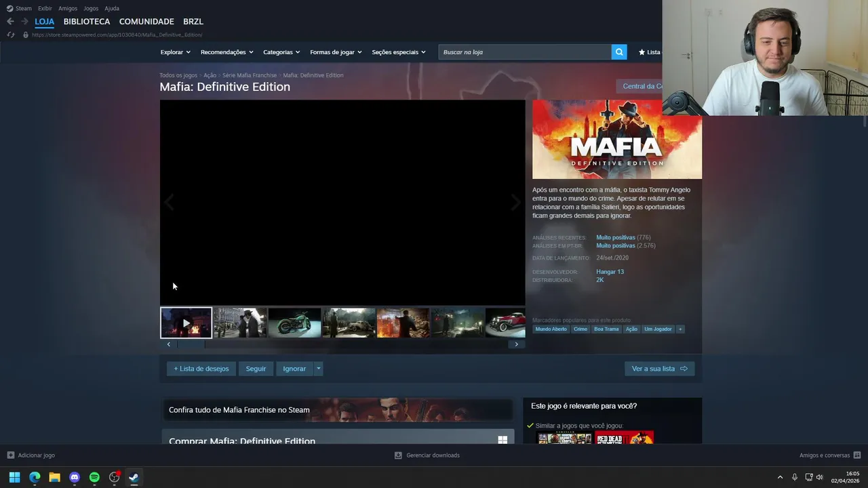
Task: Open the Ajuda menu
Action: click(112, 8)
